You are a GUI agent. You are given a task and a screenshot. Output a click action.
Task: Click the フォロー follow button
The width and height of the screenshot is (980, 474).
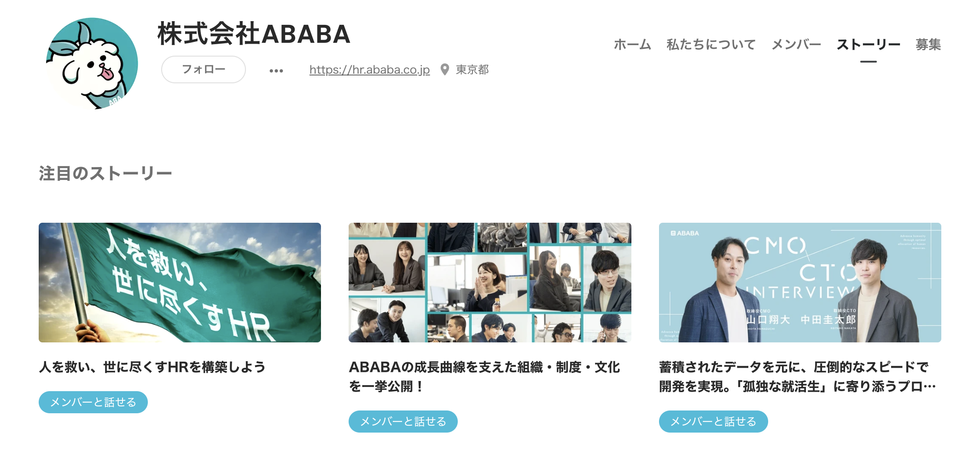coord(204,69)
